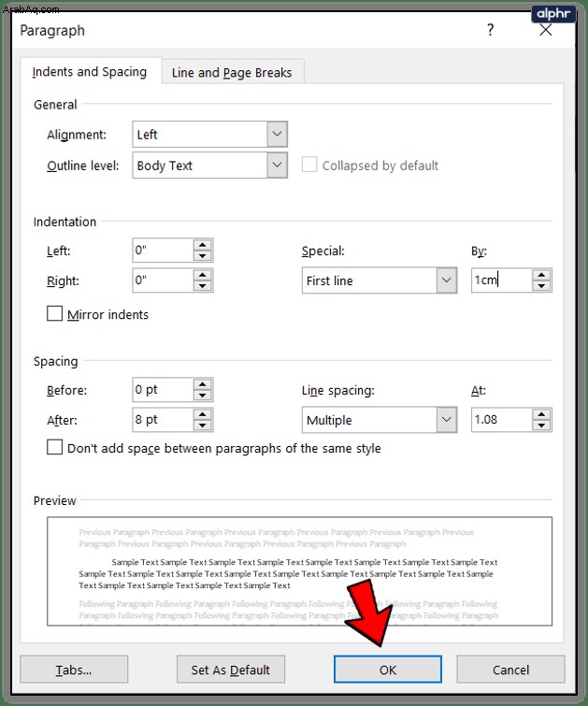This screenshot has height=706, width=588.
Task: Enable Mirror indents checkbox
Action: coord(55,314)
